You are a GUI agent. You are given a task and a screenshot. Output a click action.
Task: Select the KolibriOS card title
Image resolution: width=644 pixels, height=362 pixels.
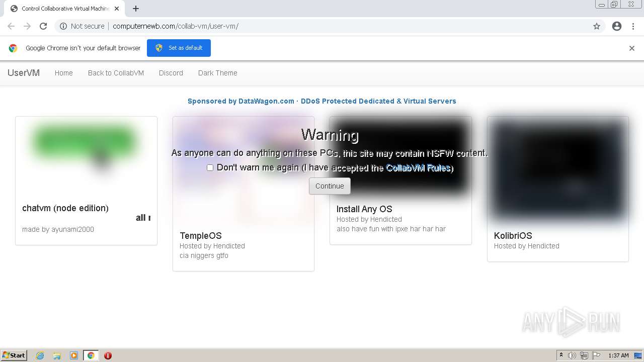point(513,236)
